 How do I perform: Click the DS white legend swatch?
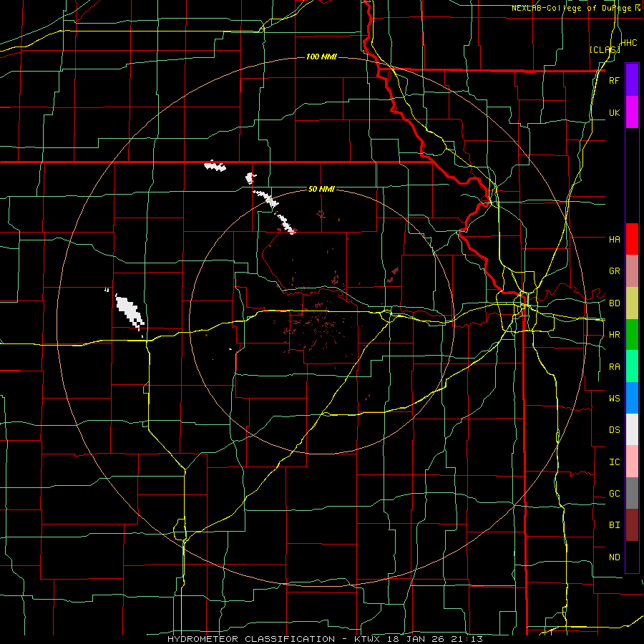(632, 429)
